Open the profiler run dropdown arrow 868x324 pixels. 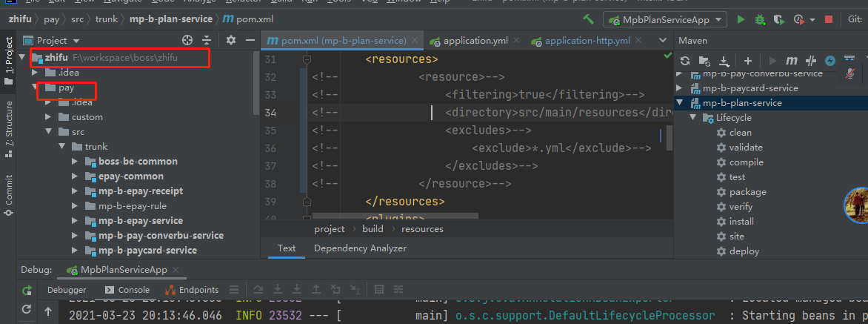pos(812,20)
